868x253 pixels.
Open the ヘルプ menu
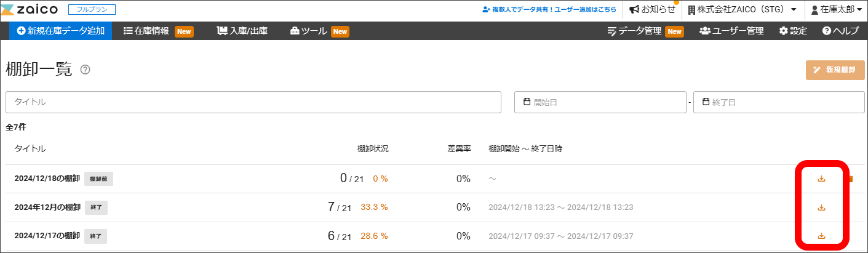pyautogui.click(x=840, y=31)
